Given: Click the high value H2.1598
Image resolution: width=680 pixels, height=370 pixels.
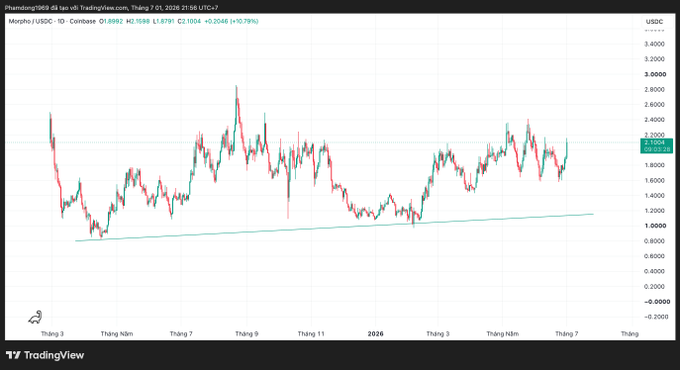Looking at the screenshot, I should click(x=138, y=21).
